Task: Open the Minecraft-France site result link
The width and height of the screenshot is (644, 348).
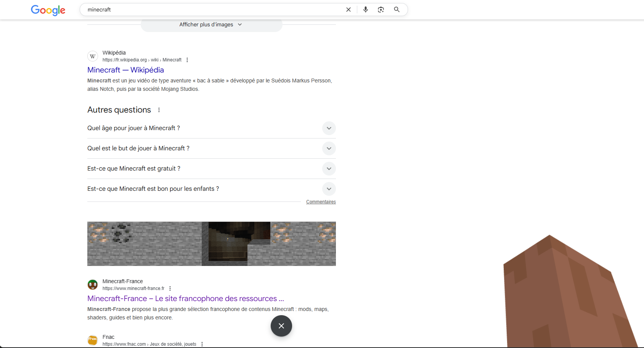Action: 185,298
